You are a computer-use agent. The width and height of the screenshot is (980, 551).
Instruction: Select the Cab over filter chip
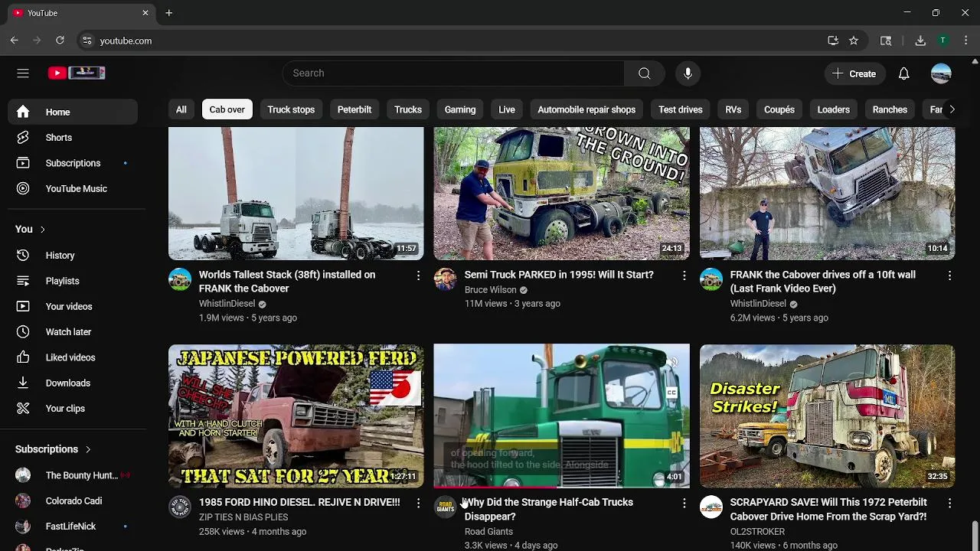point(227,109)
